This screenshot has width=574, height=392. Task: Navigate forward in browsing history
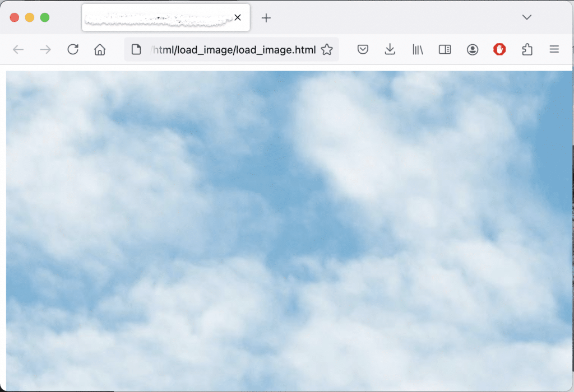45,49
